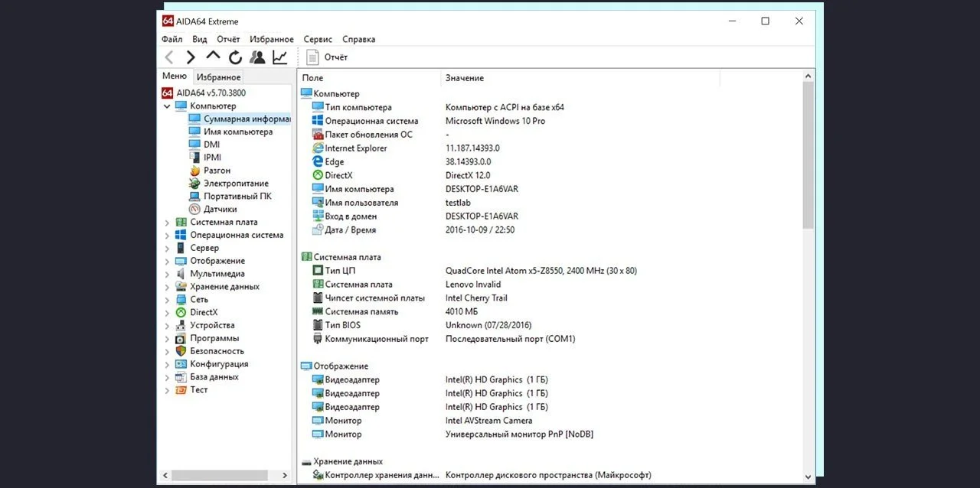Expand the DirectX tree node

[167, 313]
